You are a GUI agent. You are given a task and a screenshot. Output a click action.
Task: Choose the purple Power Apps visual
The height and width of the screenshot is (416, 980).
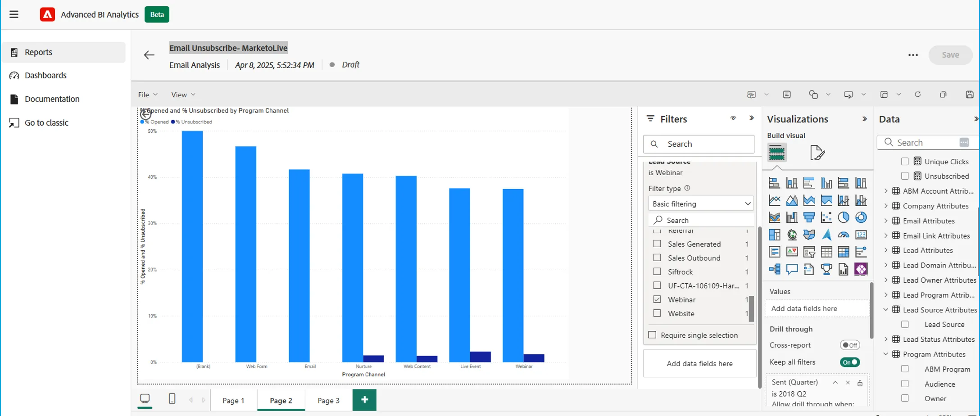click(861, 269)
